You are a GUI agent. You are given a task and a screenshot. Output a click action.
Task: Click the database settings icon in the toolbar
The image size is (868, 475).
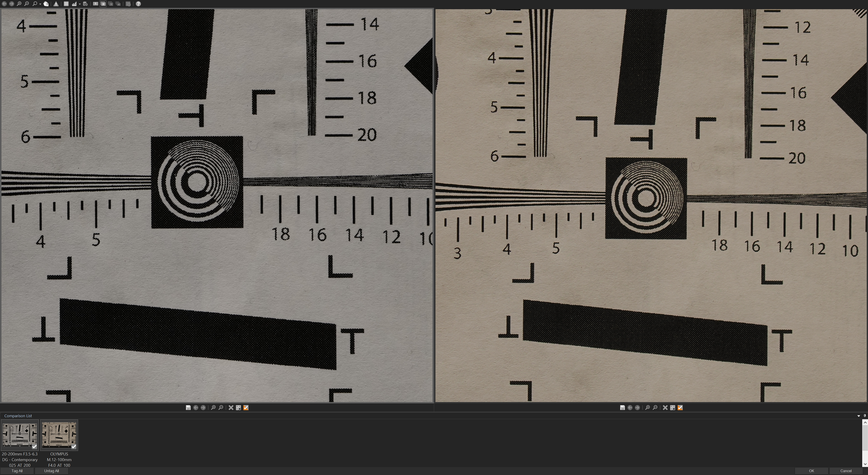[x=85, y=4]
